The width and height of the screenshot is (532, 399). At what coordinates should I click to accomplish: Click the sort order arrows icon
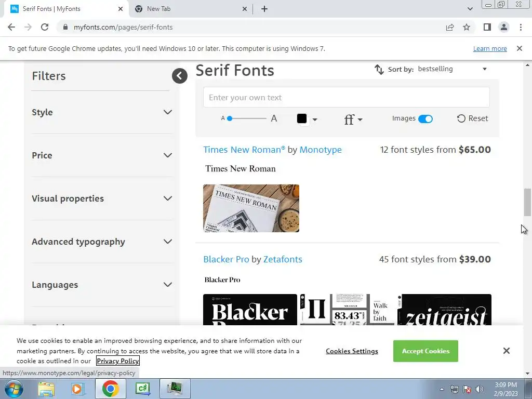click(379, 69)
